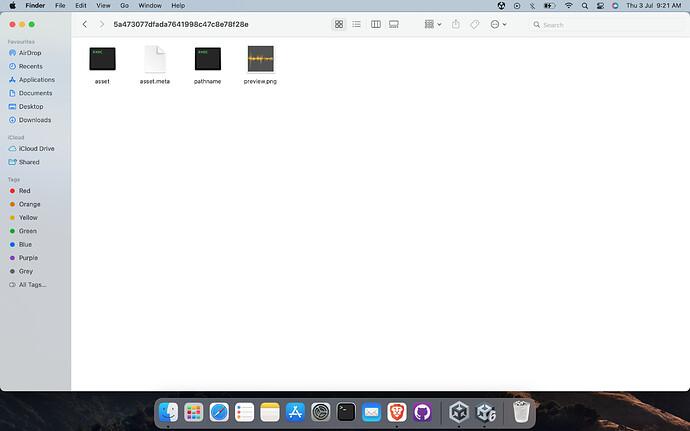
Task: Open the Edit menu
Action: 81,6
